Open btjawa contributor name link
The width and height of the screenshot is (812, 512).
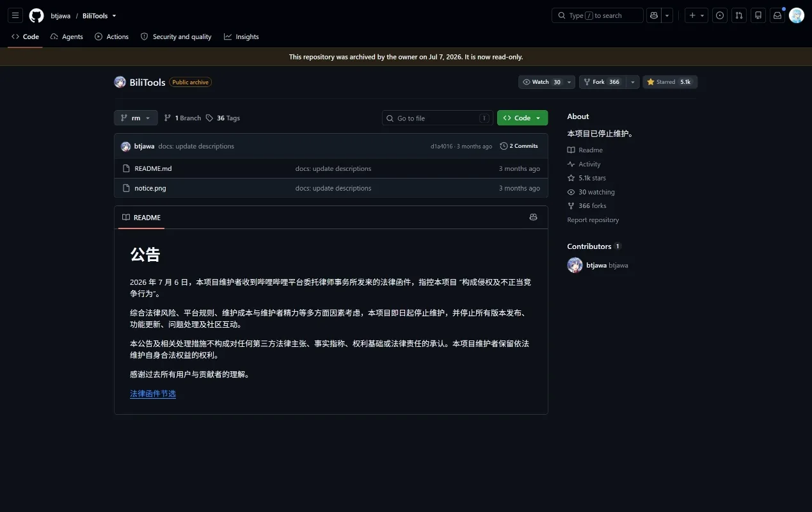[x=596, y=265]
